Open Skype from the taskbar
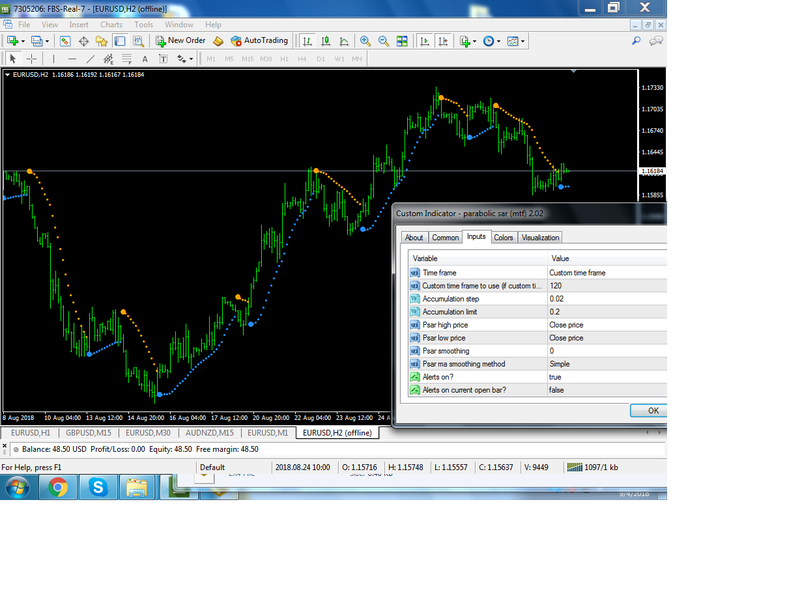800x599 pixels. (x=97, y=487)
